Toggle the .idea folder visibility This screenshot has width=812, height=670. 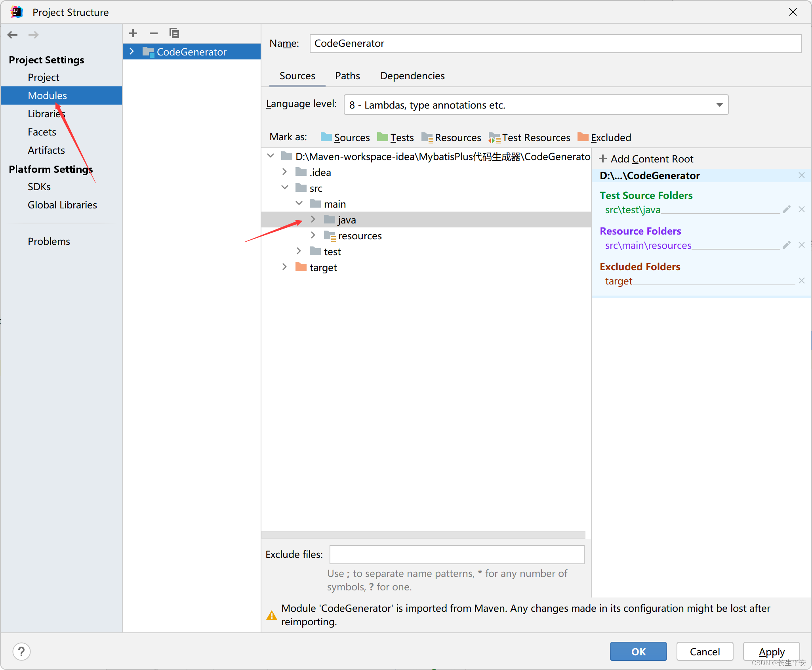pyautogui.click(x=284, y=172)
